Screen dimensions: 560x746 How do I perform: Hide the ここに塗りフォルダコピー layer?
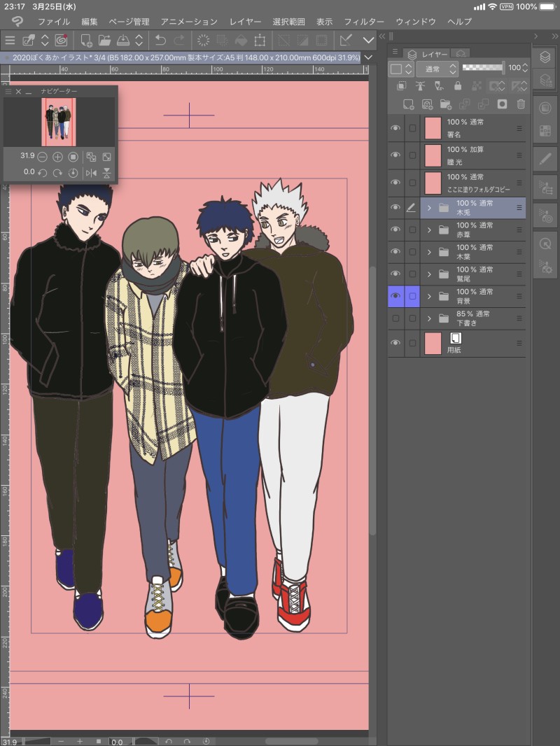395,183
